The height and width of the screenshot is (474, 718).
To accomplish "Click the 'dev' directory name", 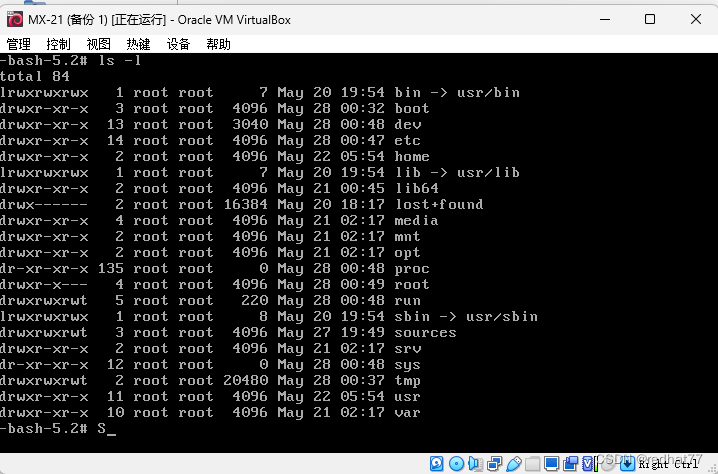I will [408, 125].
